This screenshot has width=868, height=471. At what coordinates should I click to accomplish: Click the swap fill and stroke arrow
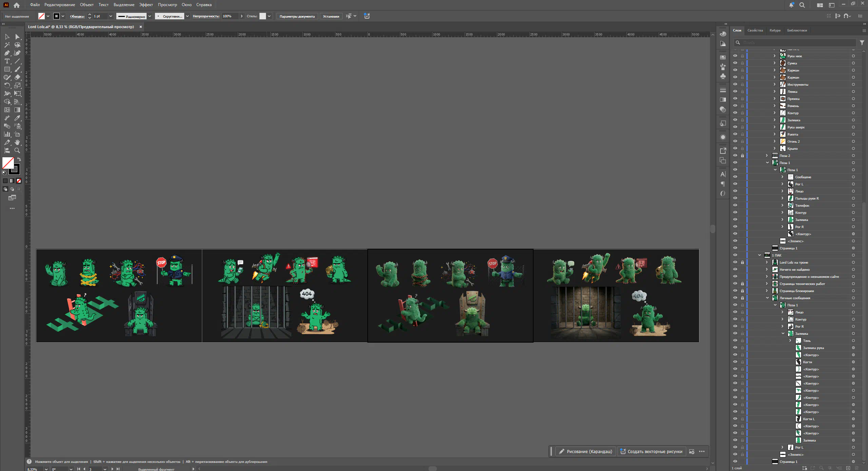19,159
